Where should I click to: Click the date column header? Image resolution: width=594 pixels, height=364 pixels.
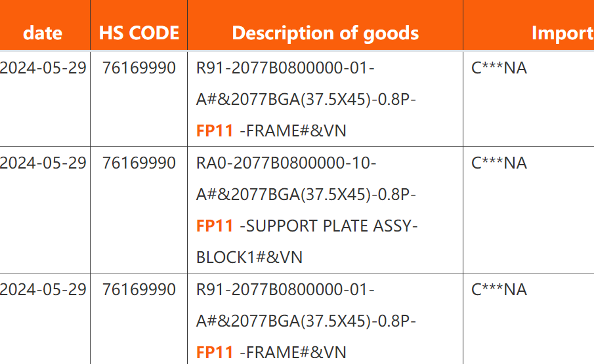tap(43, 33)
